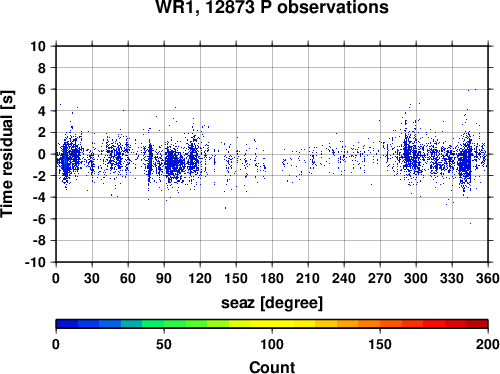The height and width of the screenshot is (374, 500).
Task: Select the dark red end of colorbar
Action: point(477,324)
